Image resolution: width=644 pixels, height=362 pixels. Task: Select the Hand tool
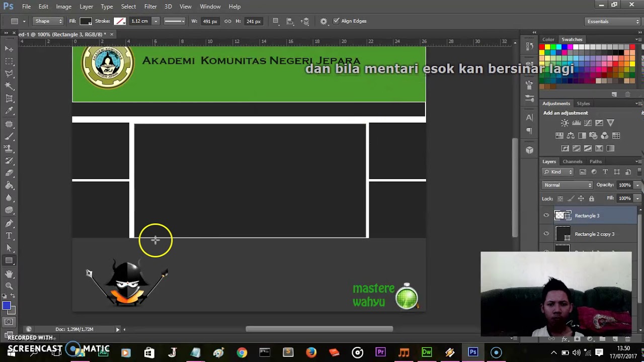coord(9,274)
